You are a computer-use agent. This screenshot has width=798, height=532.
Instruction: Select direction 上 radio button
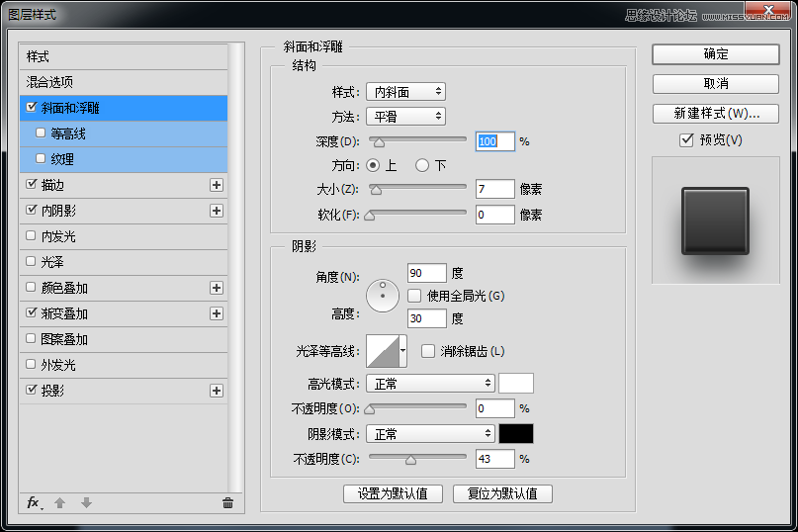click(373, 165)
